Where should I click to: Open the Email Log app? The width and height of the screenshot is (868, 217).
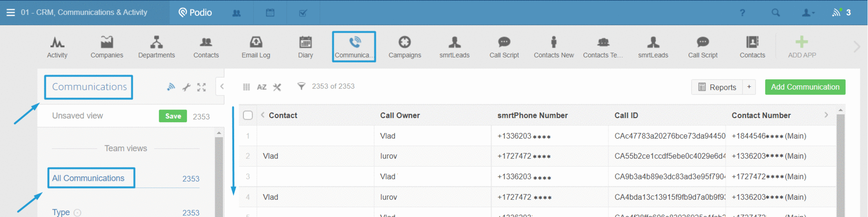click(x=256, y=47)
